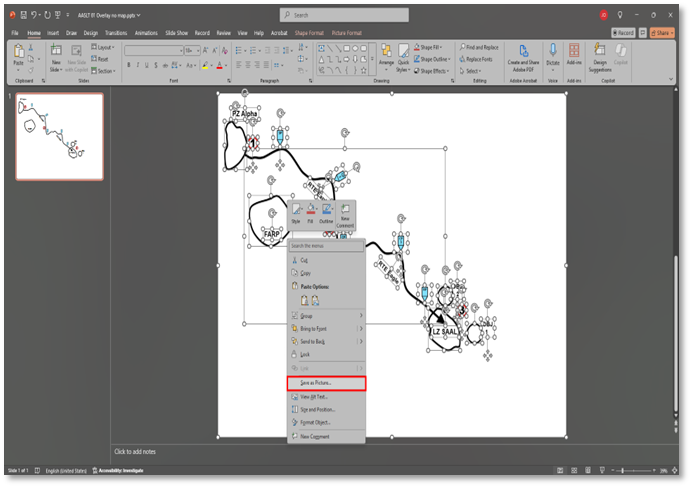Expand the Group submenu arrow
Viewport: 691px width, 487px height.
[x=360, y=315]
